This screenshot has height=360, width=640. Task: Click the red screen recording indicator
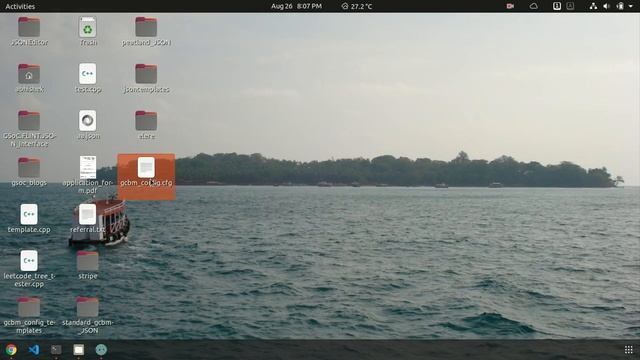510,6
